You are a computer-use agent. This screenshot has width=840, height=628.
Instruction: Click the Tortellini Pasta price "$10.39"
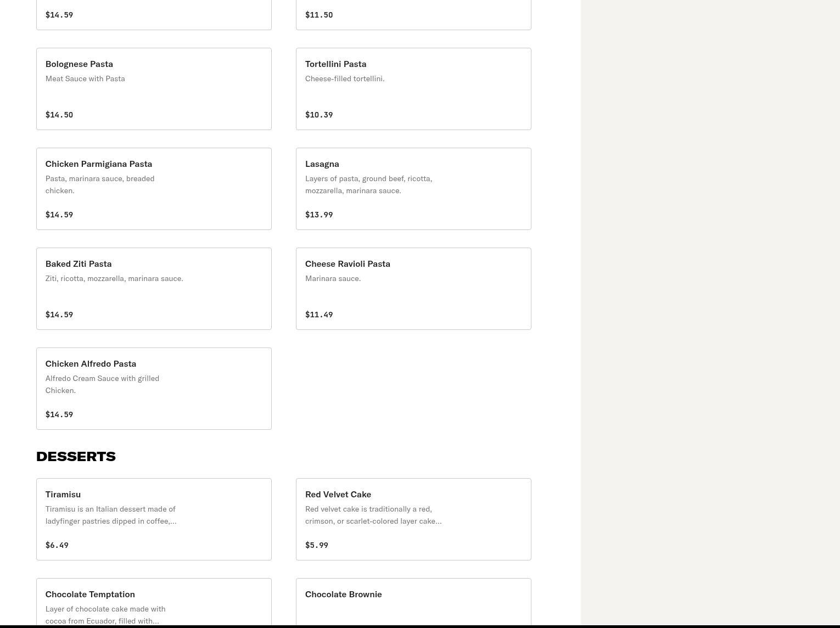319,115
